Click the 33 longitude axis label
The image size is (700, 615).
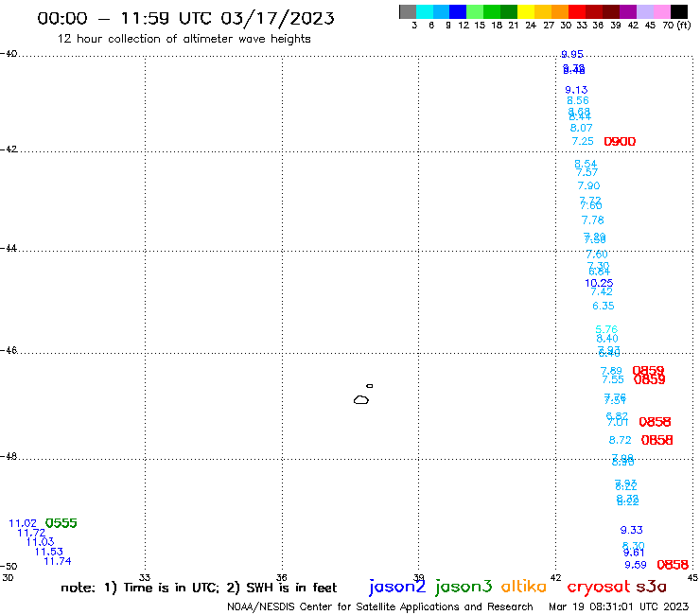click(145, 577)
